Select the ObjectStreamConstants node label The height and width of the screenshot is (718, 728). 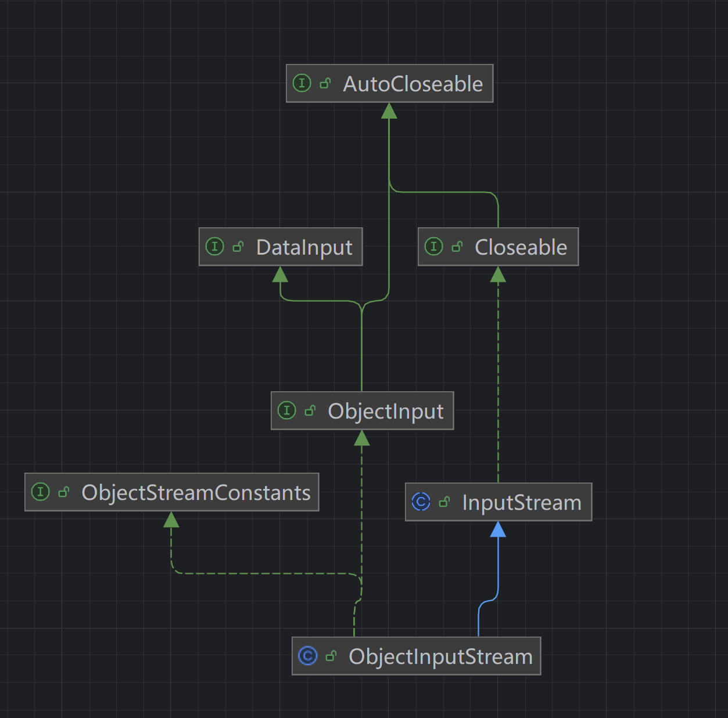196,492
